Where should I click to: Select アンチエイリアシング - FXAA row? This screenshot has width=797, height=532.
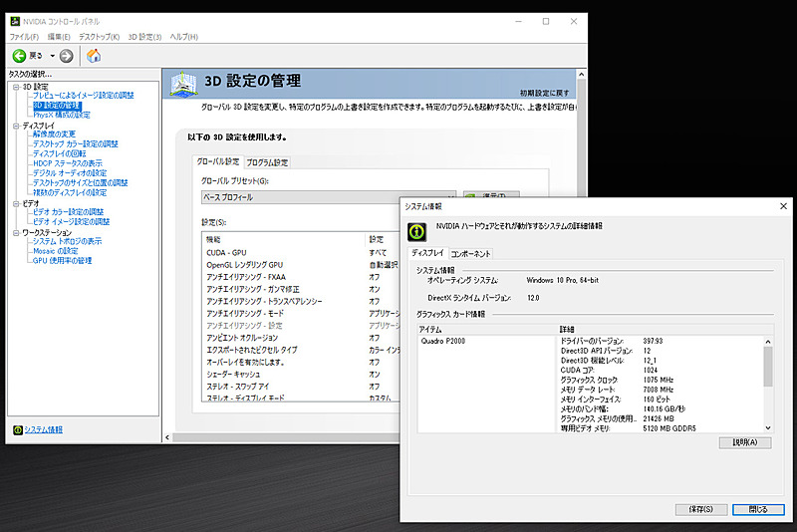(x=302, y=277)
